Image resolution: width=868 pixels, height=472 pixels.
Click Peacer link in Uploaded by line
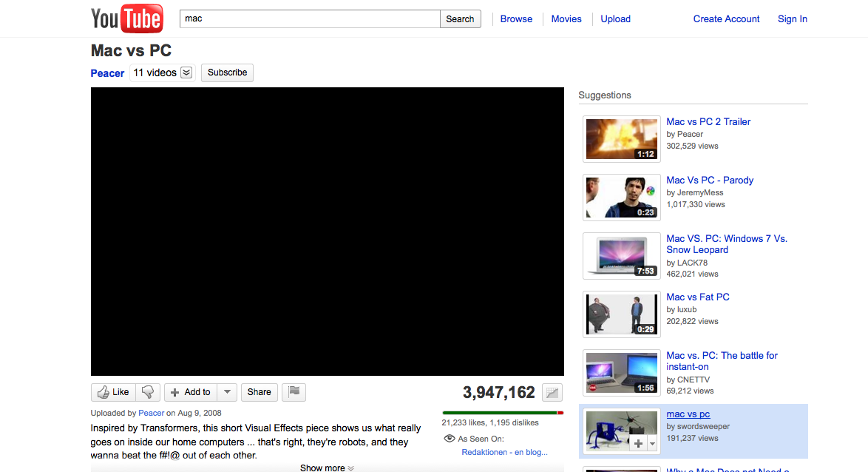(151, 413)
